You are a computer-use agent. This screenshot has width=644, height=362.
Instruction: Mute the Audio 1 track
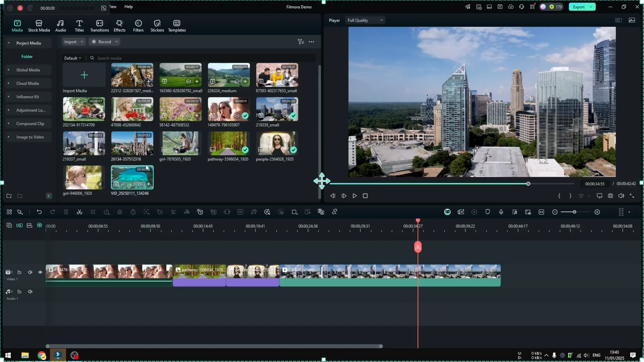click(30, 292)
